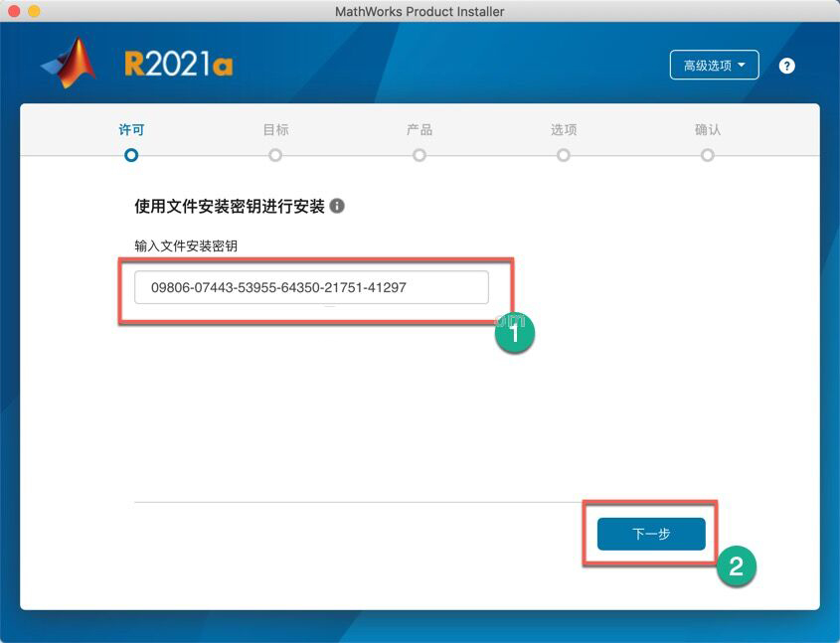Click the R2021a release title
The image size is (840, 643).
pyautogui.click(x=178, y=65)
